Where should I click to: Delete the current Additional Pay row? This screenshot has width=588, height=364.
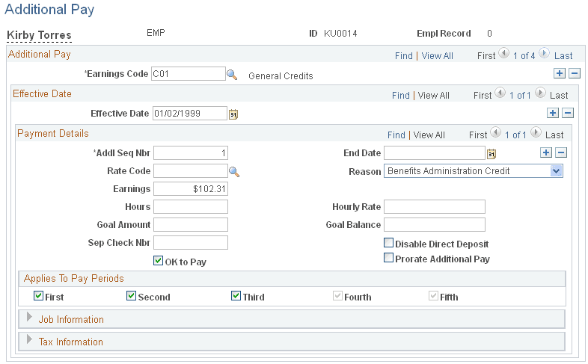(575, 73)
